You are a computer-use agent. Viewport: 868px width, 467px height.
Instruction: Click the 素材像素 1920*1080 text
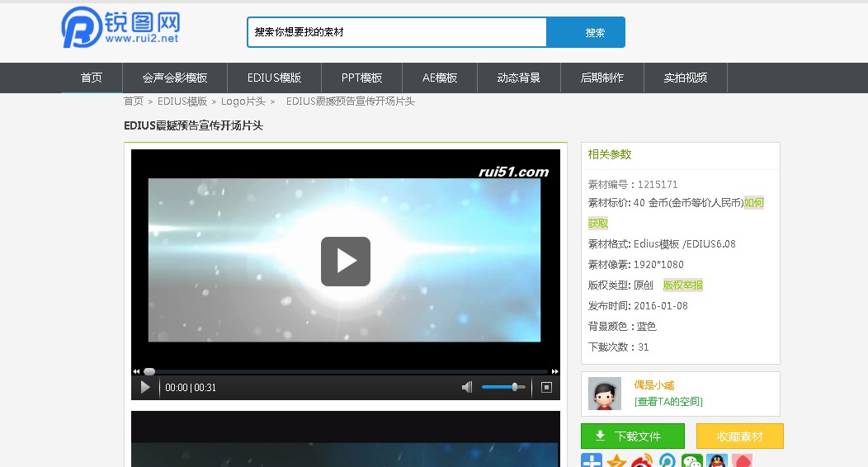[x=635, y=265]
